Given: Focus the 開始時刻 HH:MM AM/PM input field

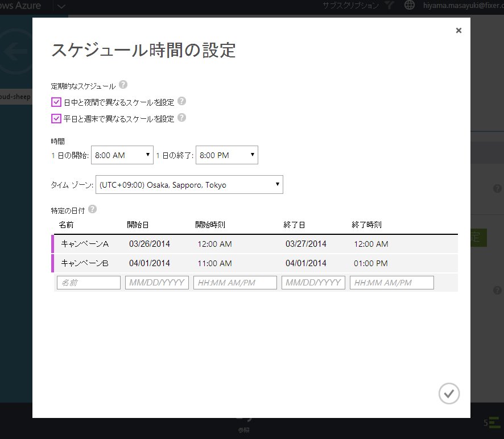Looking at the screenshot, I should point(235,283).
